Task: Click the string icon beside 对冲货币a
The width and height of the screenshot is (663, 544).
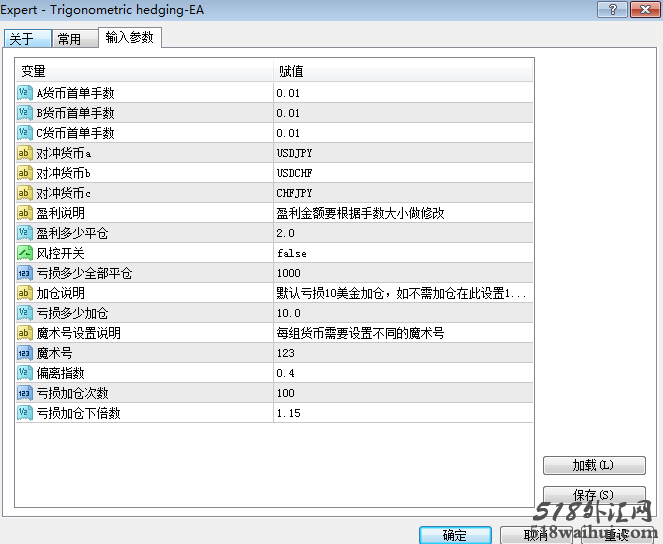Action: (x=25, y=153)
